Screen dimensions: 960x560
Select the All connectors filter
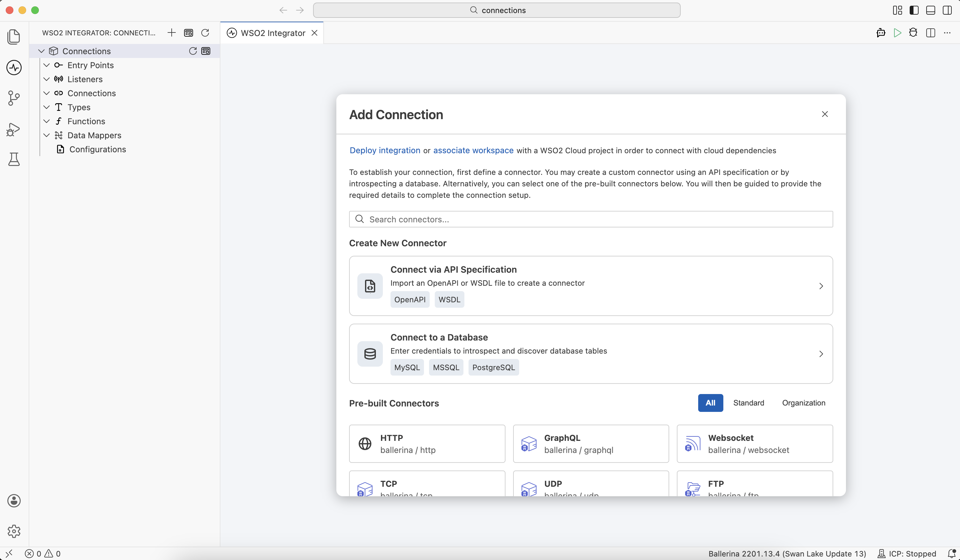(711, 403)
